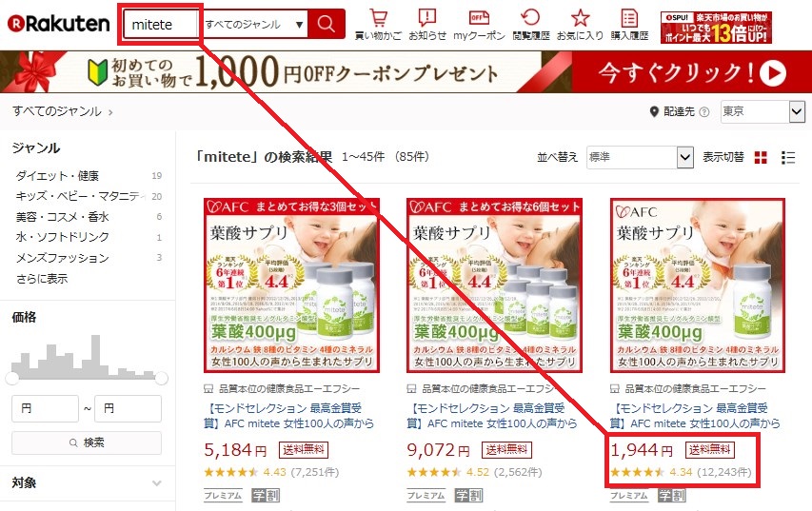
Task: Open the 並べ替え sort dropdown
Action: pos(640,157)
